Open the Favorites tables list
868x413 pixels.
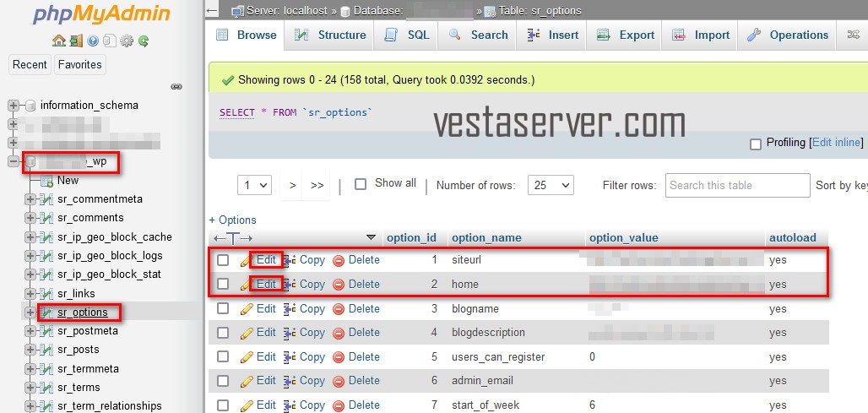pyautogui.click(x=80, y=65)
